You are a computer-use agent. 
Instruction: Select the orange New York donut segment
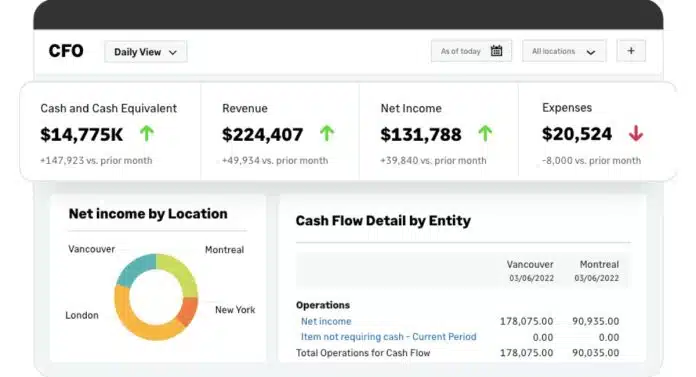pos(188,311)
